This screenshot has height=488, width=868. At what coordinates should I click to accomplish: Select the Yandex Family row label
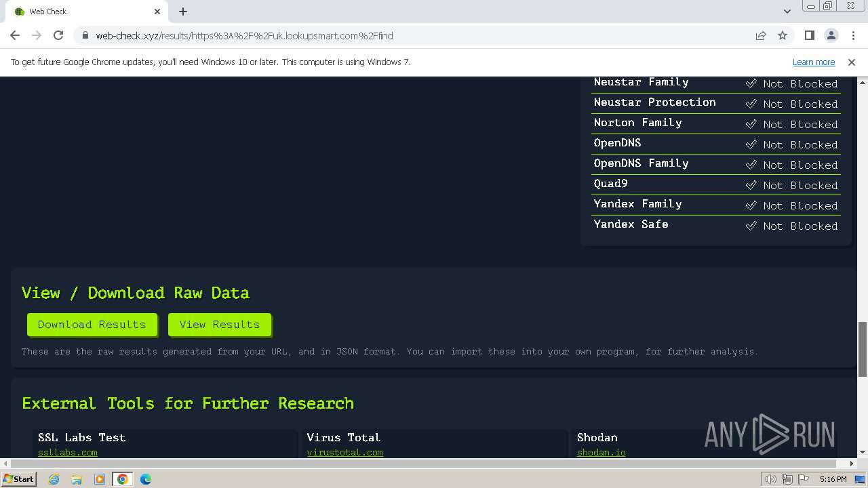click(637, 204)
